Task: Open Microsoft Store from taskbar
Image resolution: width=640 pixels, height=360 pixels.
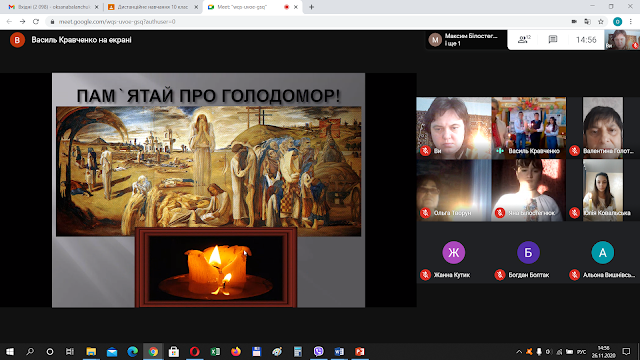Action: click(x=174, y=351)
